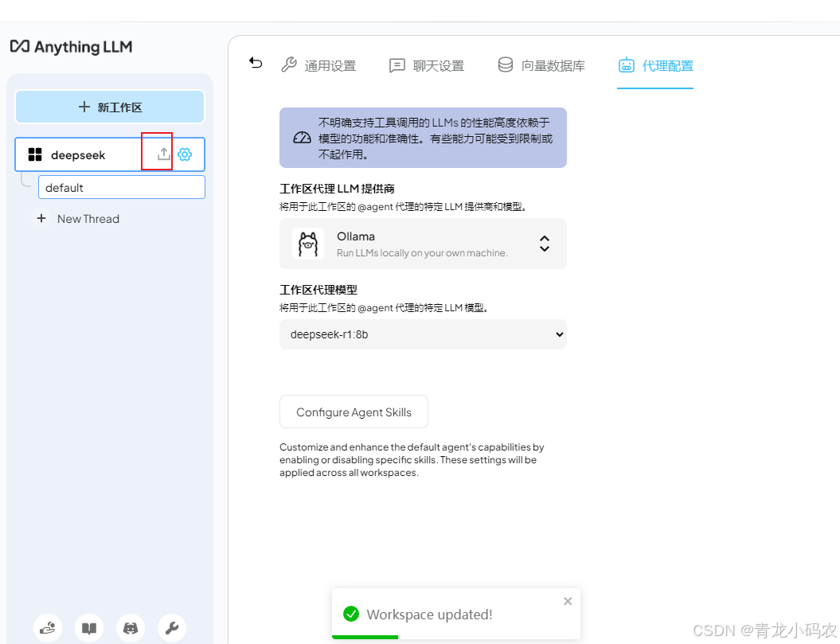Click the back arrow icon
Screen dimensions: 840x644
pyautogui.click(x=256, y=63)
